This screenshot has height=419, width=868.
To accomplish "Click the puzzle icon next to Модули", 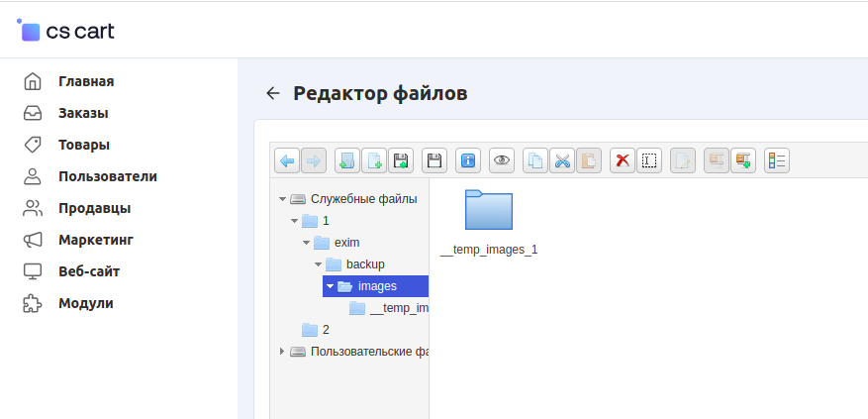I will pos(33,304).
